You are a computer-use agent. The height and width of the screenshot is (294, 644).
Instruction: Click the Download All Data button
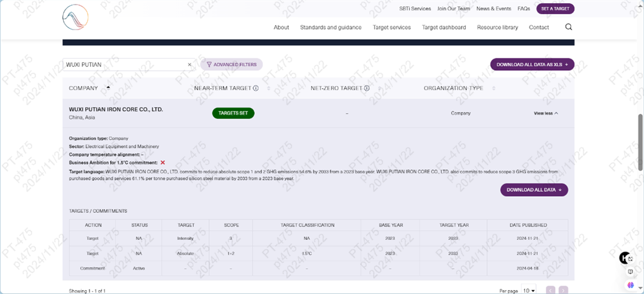click(x=534, y=190)
